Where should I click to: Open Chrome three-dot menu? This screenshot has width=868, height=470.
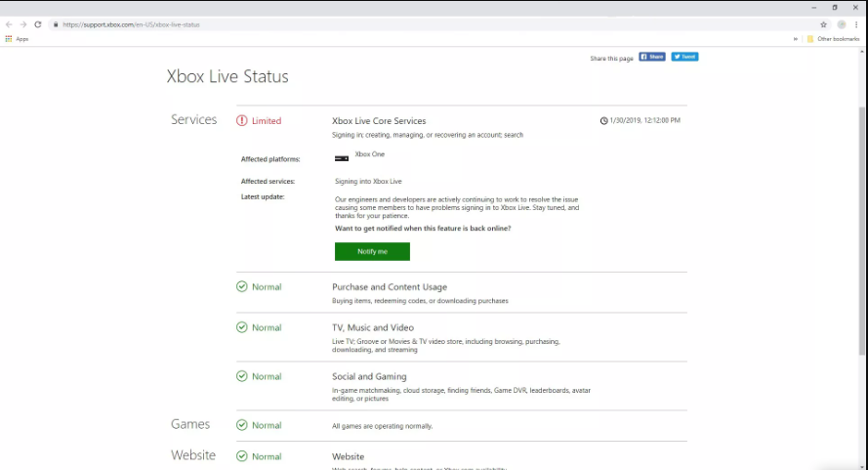coord(856,24)
